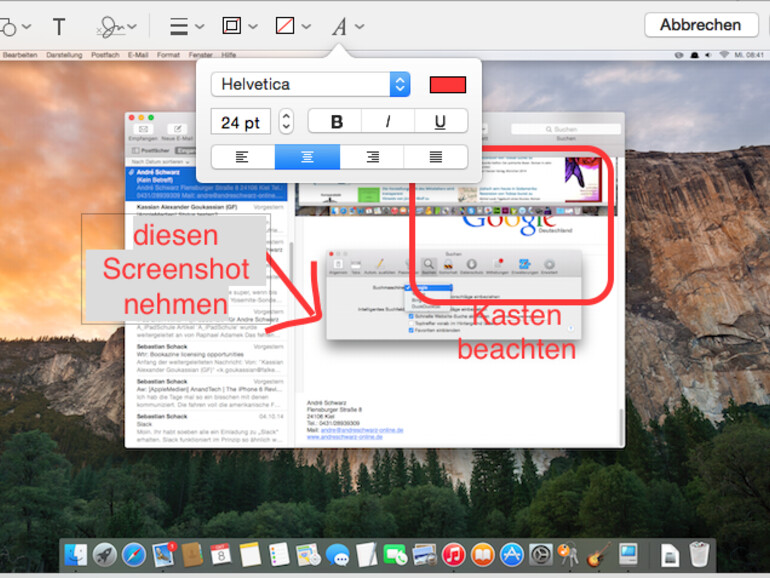Click the Suchen search field in Mail

point(566,129)
